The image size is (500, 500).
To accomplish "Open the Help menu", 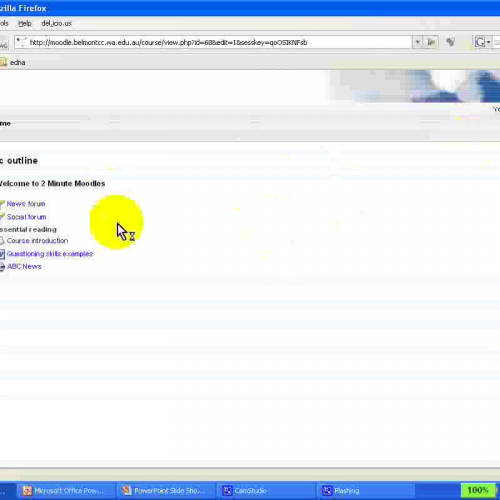I will (x=25, y=23).
